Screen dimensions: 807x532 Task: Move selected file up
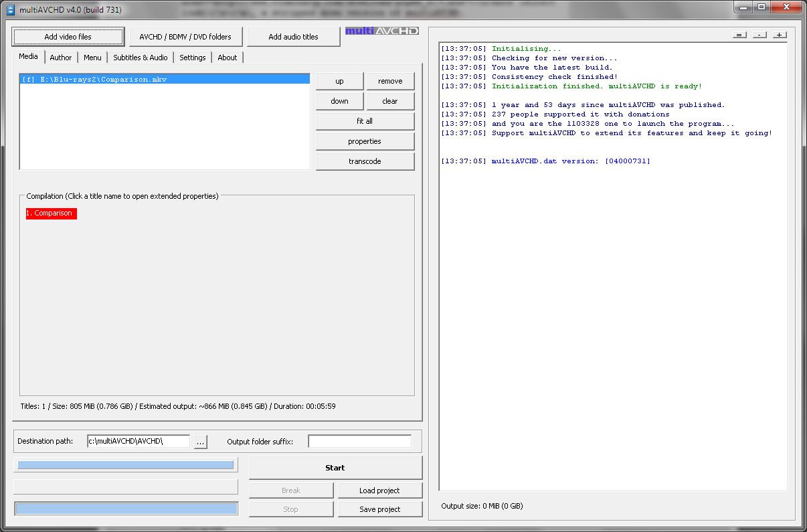pyautogui.click(x=340, y=81)
